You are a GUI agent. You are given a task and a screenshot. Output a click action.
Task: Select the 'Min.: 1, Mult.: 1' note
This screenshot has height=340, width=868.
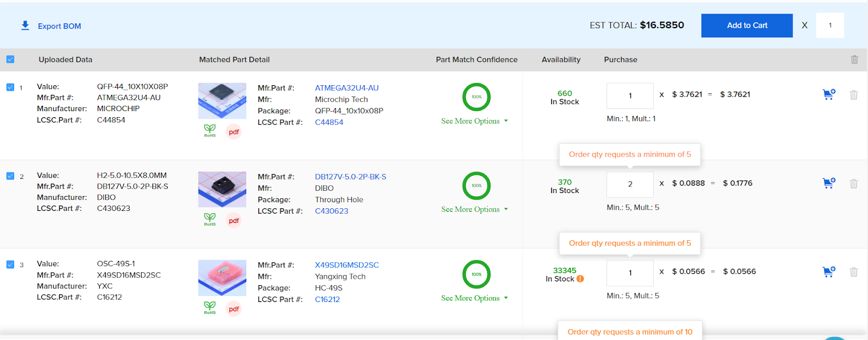pos(631,119)
